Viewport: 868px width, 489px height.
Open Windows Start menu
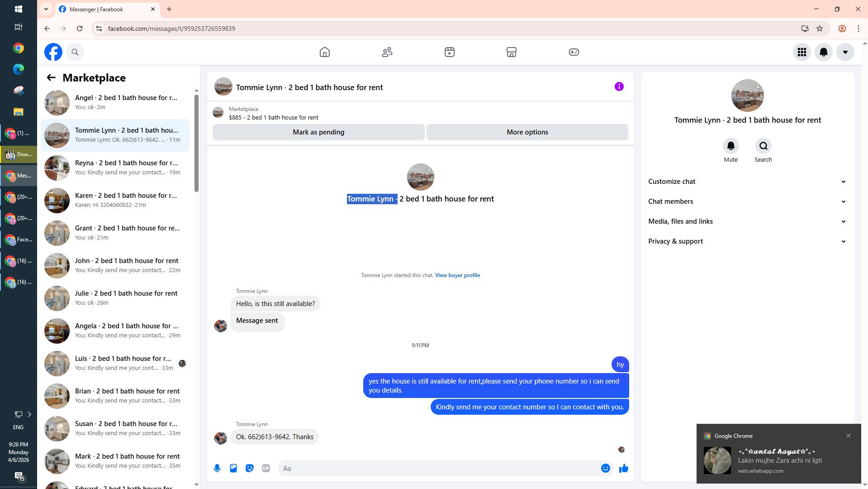pos(19,9)
